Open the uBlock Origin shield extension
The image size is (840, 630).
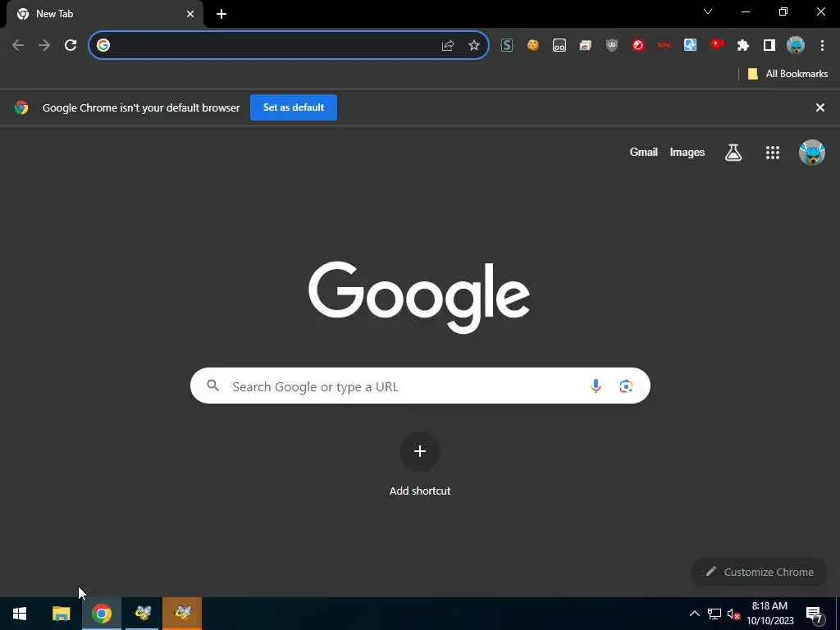pyautogui.click(x=611, y=46)
